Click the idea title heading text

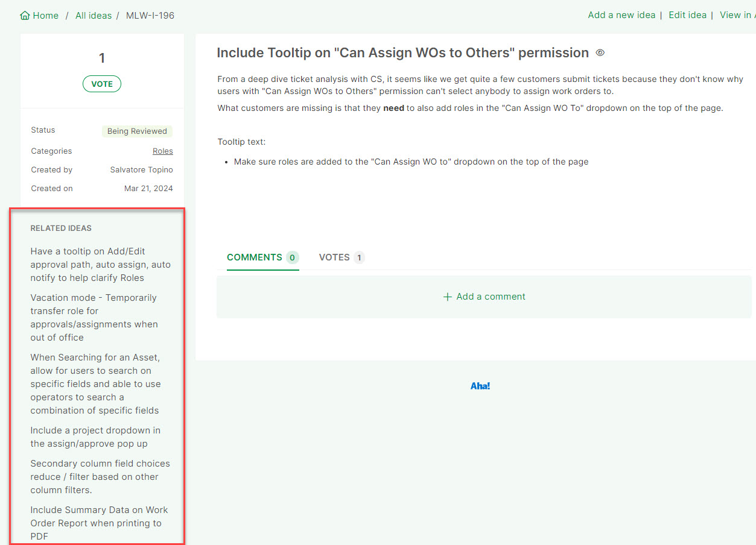tap(402, 53)
